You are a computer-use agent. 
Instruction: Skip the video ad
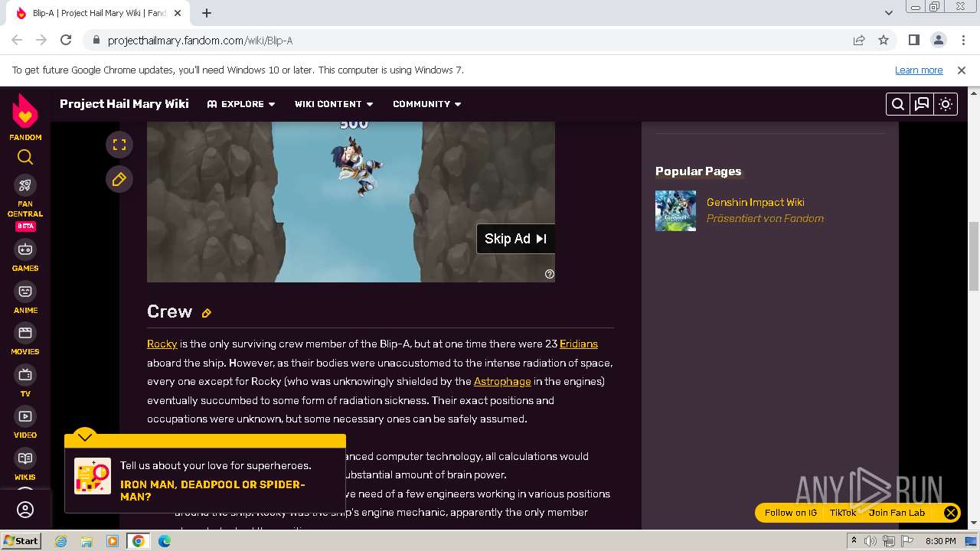[515, 239]
